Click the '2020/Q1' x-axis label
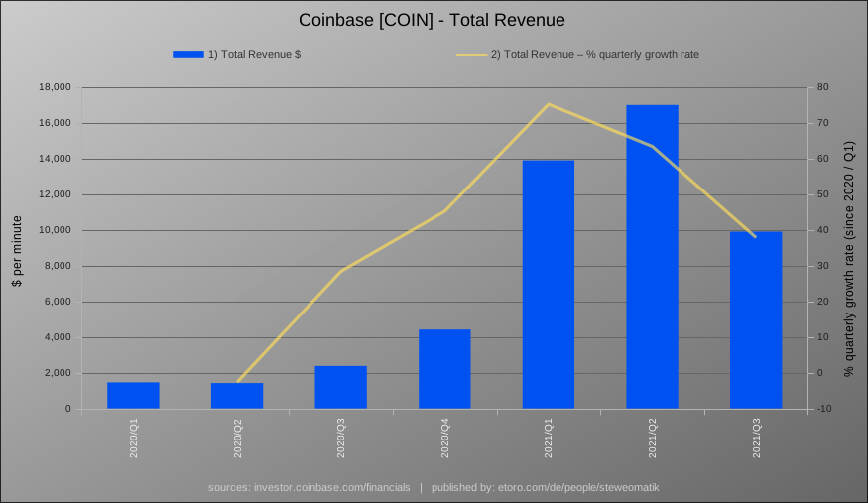This screenshot has height=503, width=868. pyautogui.click(x=133, y=438)
